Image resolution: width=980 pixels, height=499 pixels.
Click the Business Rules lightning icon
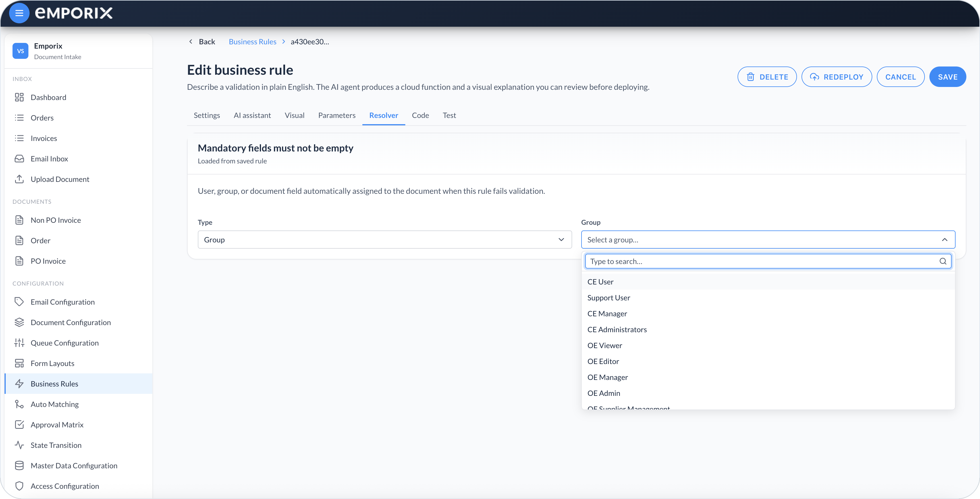click(19, 384)
